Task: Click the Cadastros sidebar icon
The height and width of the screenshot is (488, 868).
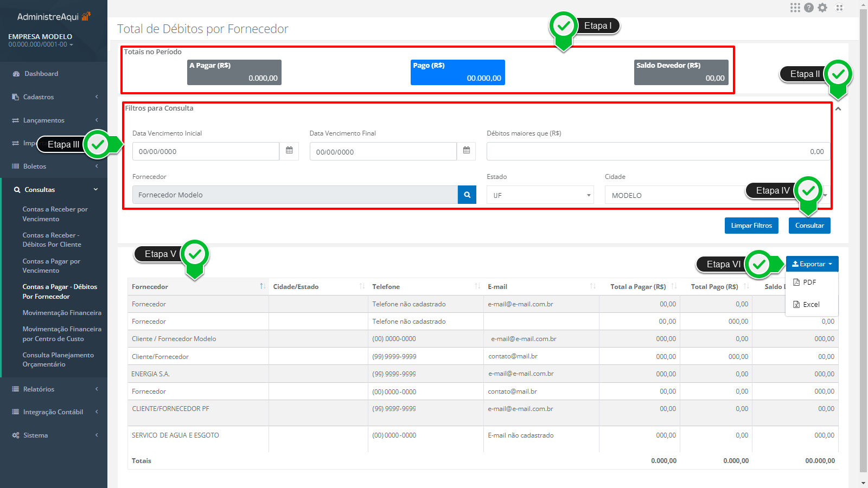Action: [x=16, y=97]
